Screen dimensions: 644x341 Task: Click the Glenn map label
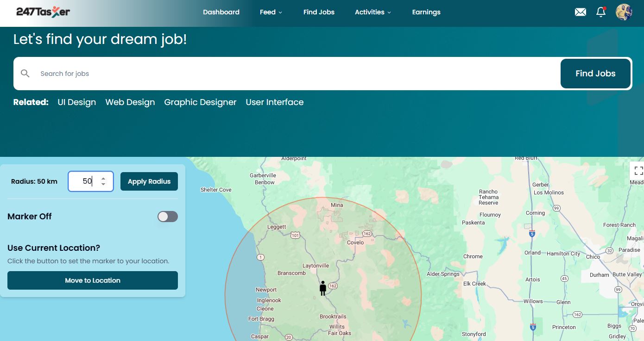point(563,302)
